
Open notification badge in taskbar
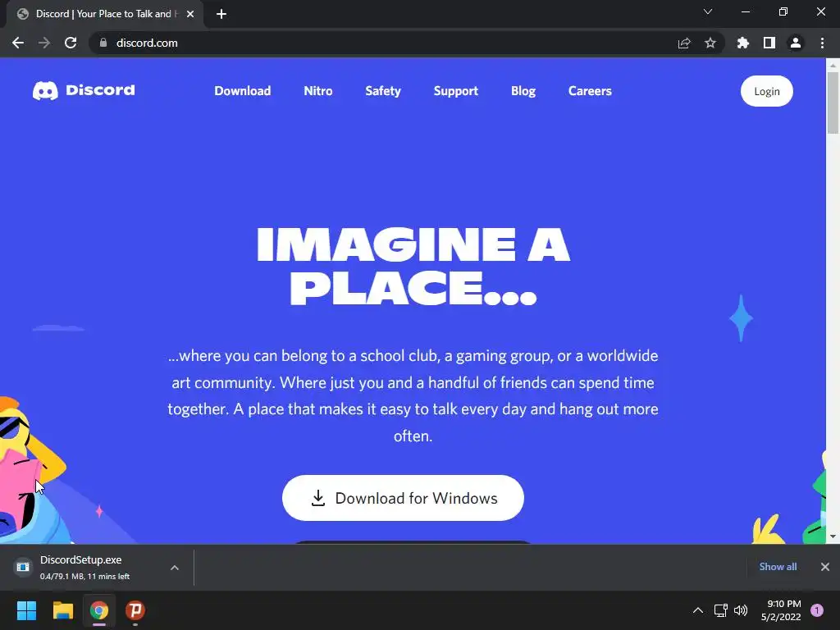tap(817, 610)
